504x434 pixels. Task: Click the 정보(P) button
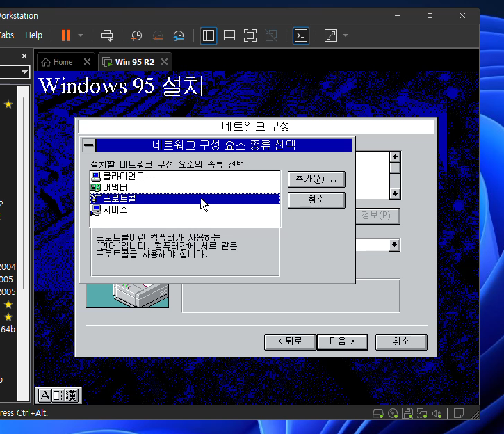coord(377,216)
